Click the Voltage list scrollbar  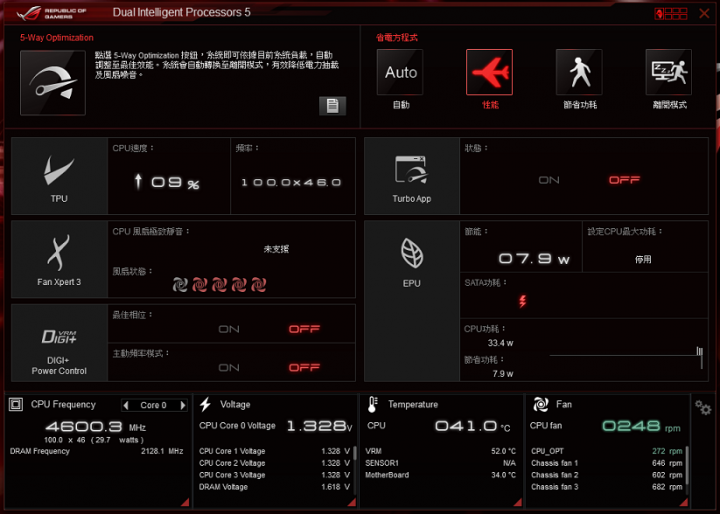pyautogui.click(x=354, y=453)
